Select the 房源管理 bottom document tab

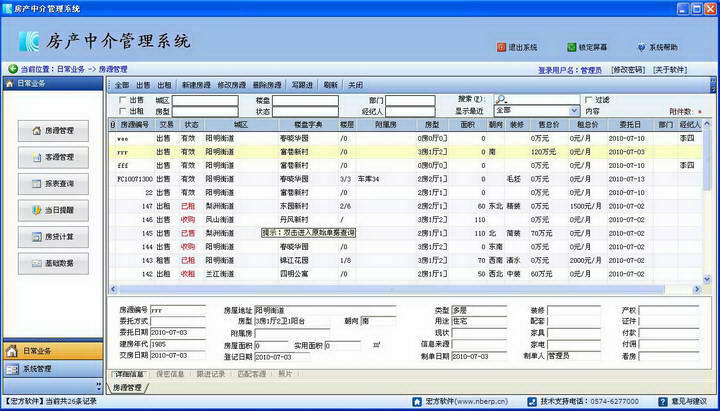pyautogui.click(x=128, y=388)
